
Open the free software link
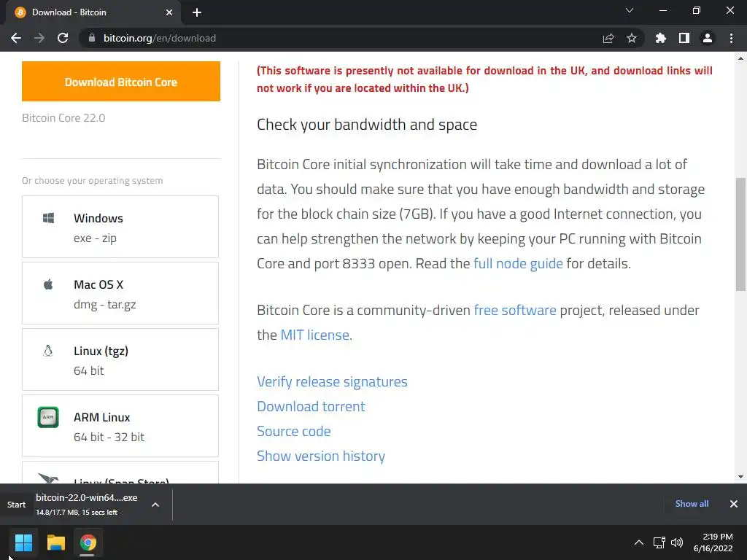coord(515,310)
